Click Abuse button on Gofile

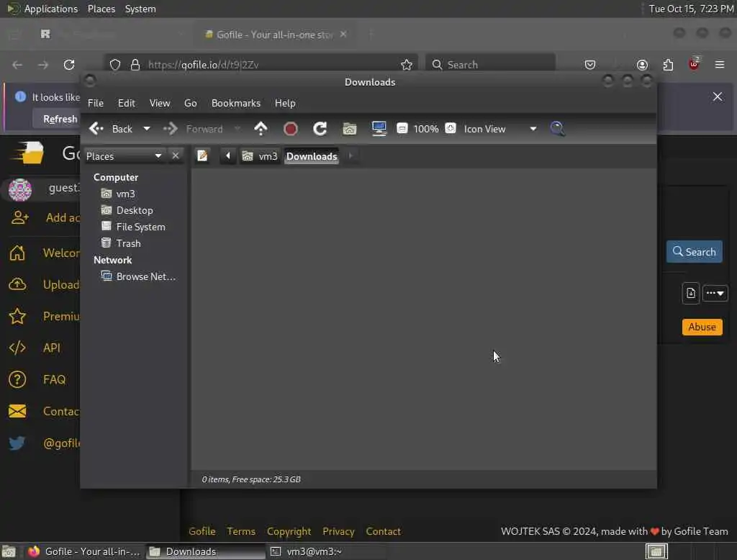[x=702, y=327]
